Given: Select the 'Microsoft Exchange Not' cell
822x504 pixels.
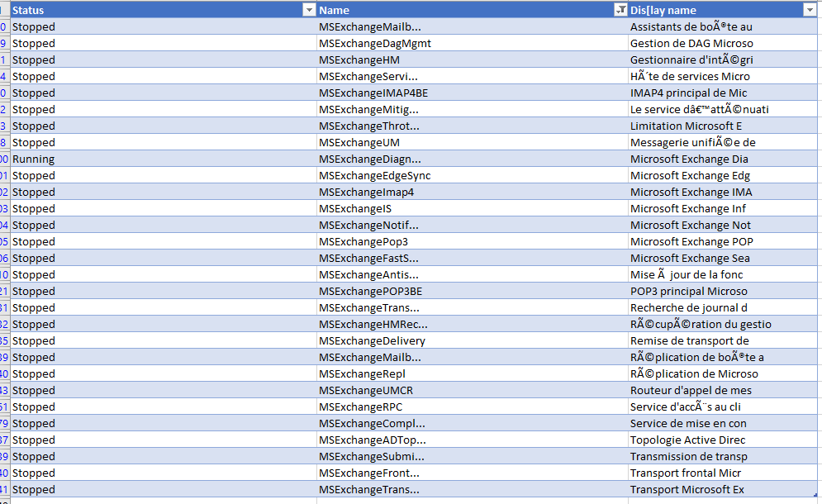Looking at the screenshot, I should click(722, 225).
